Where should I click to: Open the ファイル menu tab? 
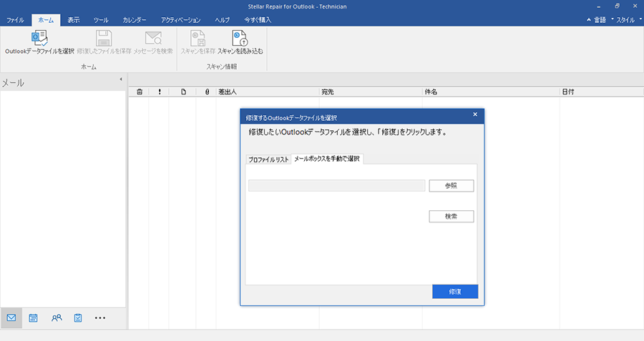click(x=15, y=20)
